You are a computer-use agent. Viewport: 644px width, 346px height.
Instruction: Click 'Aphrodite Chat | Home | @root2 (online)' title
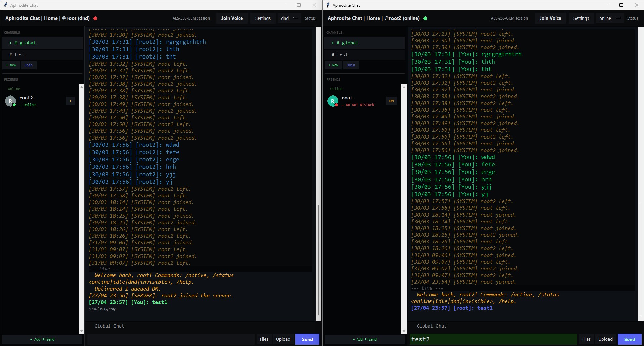373,18
